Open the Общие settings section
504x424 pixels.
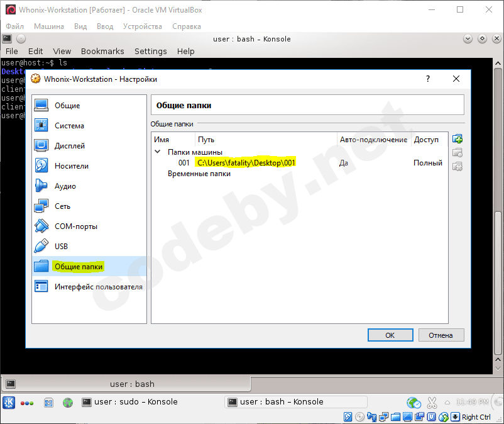pos(89,106)
